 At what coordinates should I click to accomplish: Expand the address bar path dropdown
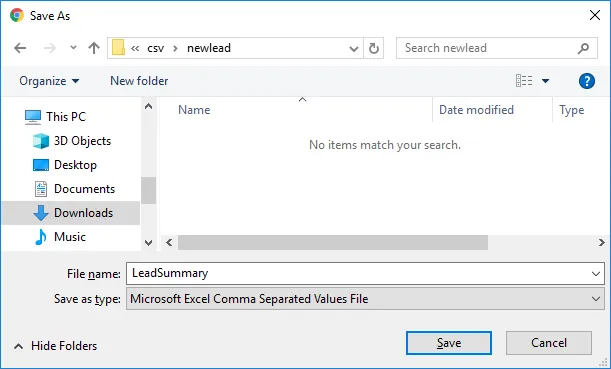click(x=354, y=49)
